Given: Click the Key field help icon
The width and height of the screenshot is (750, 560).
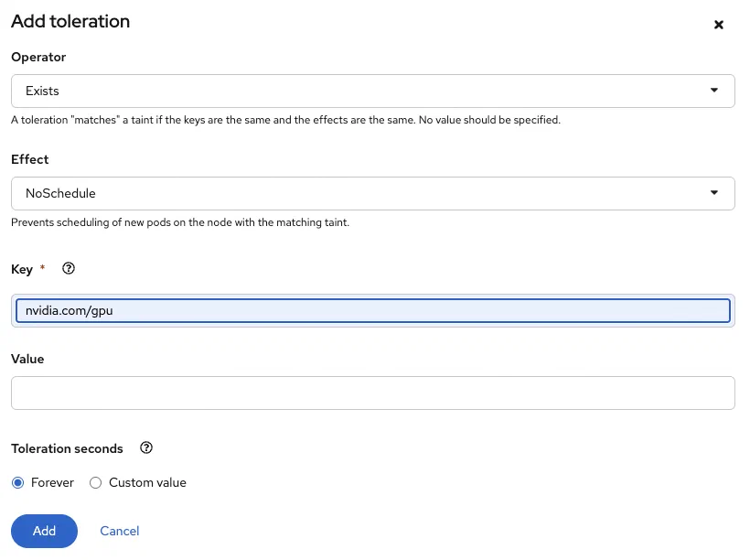Looking at the screenshot, I should pos(69,268).
